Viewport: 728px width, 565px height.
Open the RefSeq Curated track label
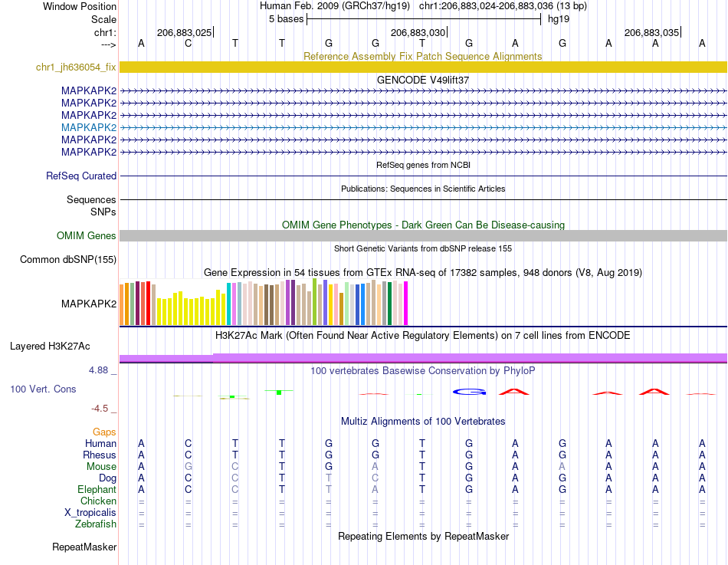[81, 176]
